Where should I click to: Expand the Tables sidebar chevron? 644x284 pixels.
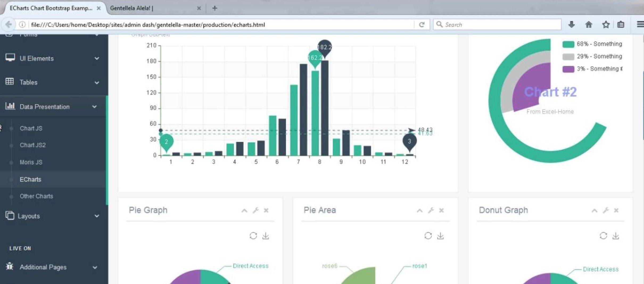[97, 83]
